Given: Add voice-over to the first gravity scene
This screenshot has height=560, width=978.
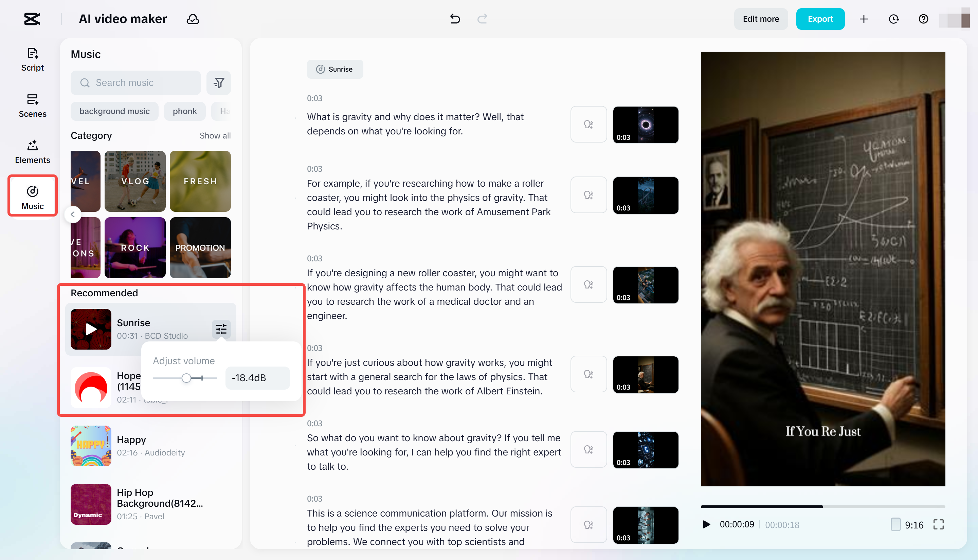Looking at the screenshot, I should tap(588, 124).
